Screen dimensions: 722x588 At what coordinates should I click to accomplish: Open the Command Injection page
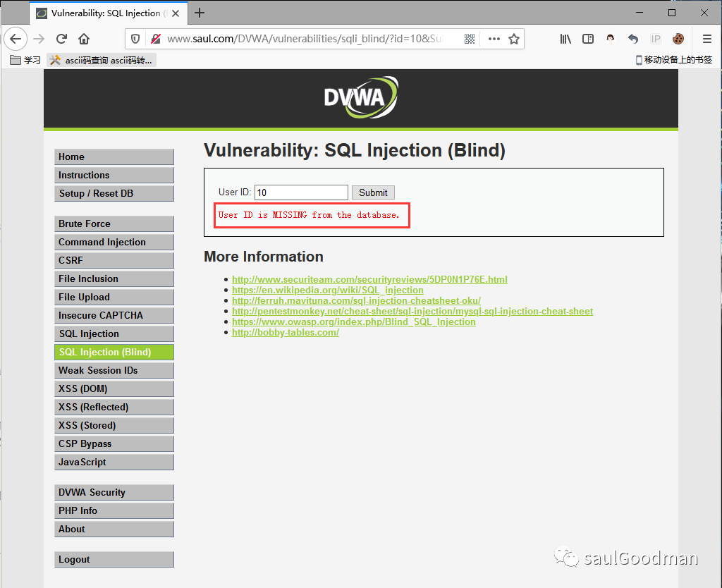click(114, 243)
